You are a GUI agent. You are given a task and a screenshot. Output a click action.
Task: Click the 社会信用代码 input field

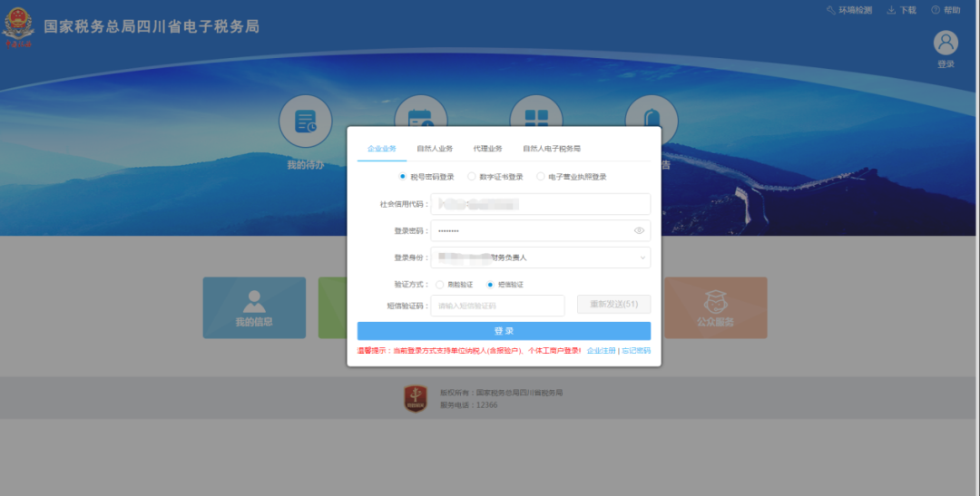point(541,204)
